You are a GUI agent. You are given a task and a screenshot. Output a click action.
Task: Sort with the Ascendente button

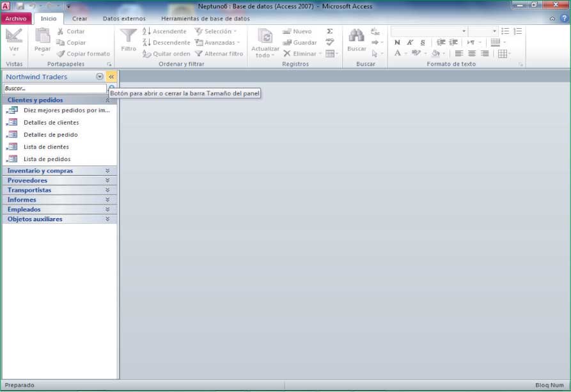[x=164, y=31]
